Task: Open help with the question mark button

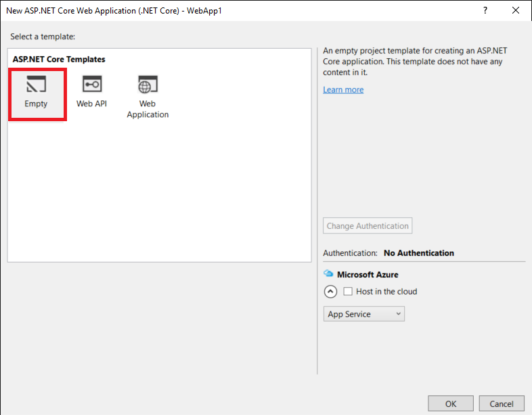Action: coord(485,11)
